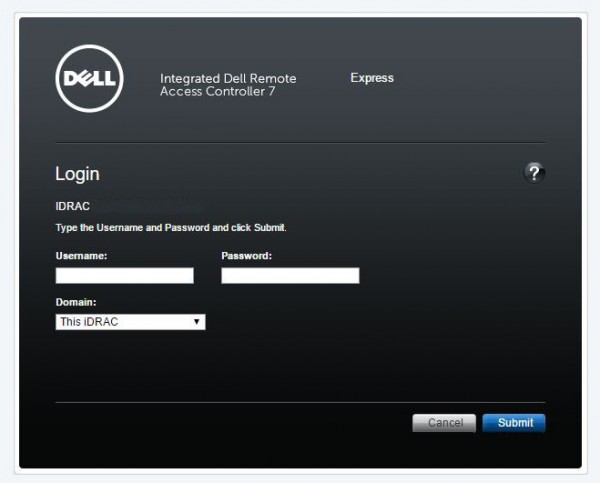Focus the Password input box

click(290, 275)
